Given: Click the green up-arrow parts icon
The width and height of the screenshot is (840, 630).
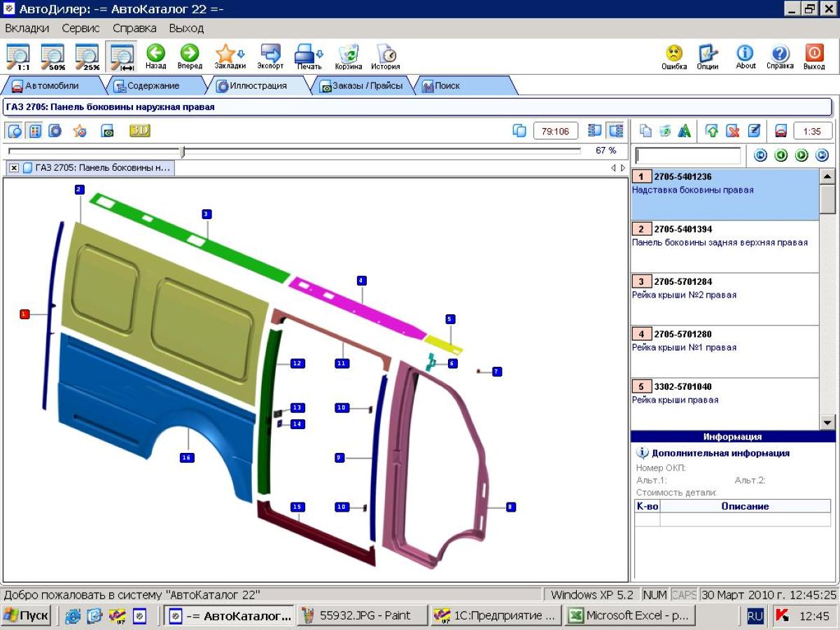Looking at the screenshot, I should (x=712, y=131).
